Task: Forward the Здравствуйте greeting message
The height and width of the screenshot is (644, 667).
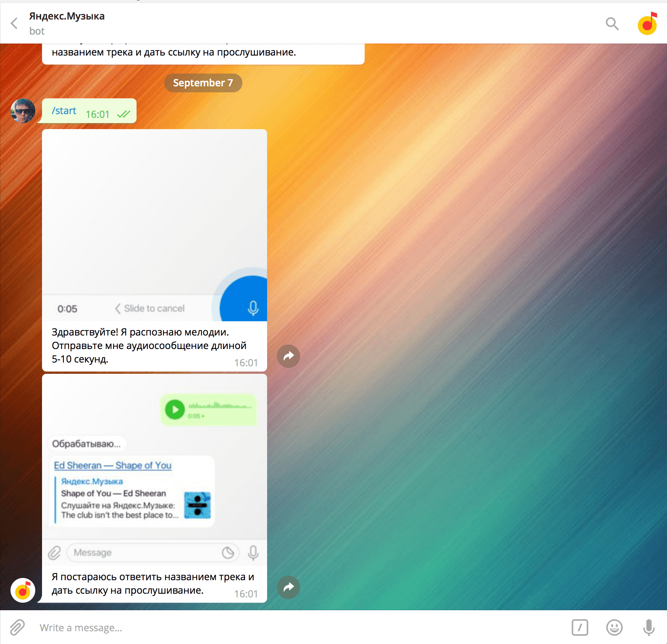Action: click(288, 356)
